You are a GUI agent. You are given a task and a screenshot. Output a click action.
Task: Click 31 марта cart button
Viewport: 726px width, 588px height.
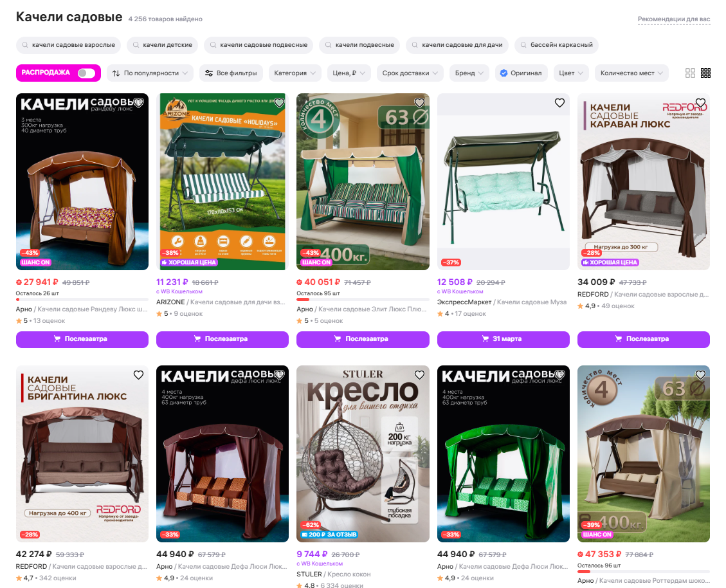504,339
